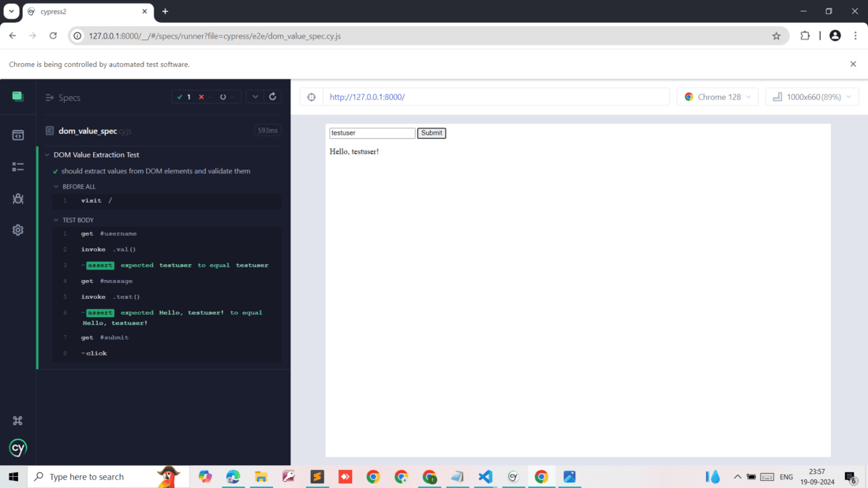Open Sublime Text from the taskbar

317,476
